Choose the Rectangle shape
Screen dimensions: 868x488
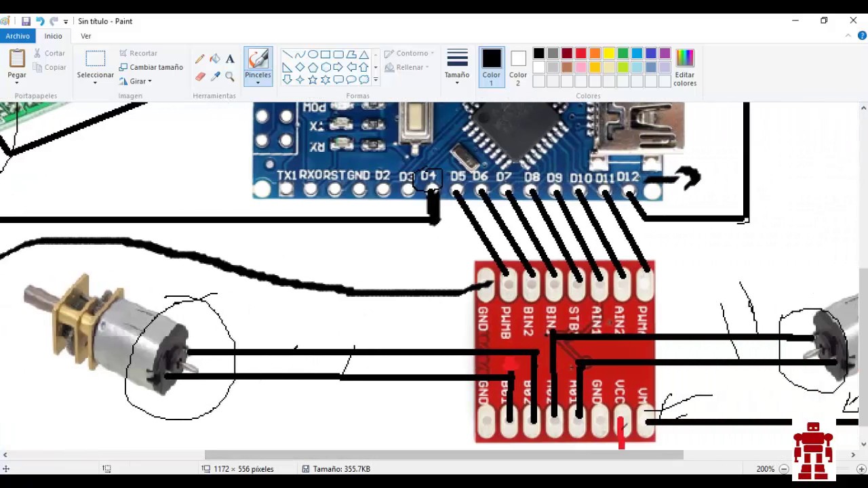pos(325,54)
